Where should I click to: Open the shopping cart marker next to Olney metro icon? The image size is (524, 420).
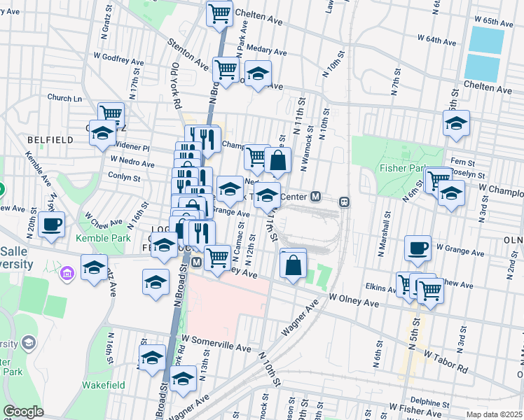click(218, 260)
